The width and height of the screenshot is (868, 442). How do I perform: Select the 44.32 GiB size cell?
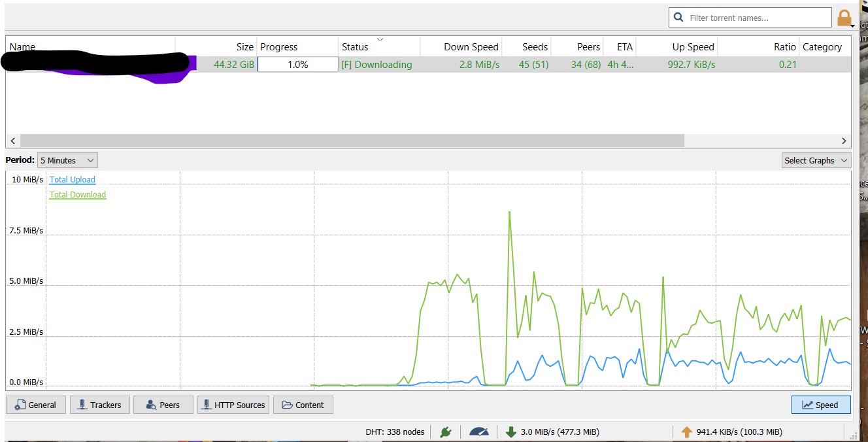click(234, 64)
